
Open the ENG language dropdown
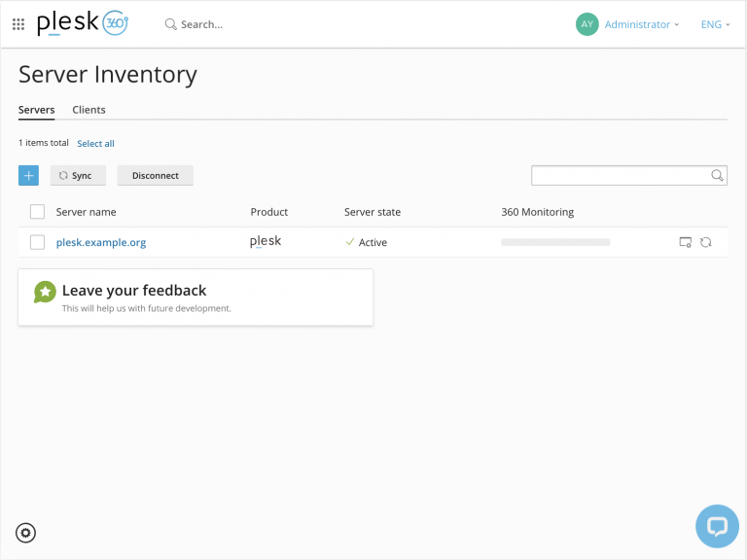tap(715, 24)
